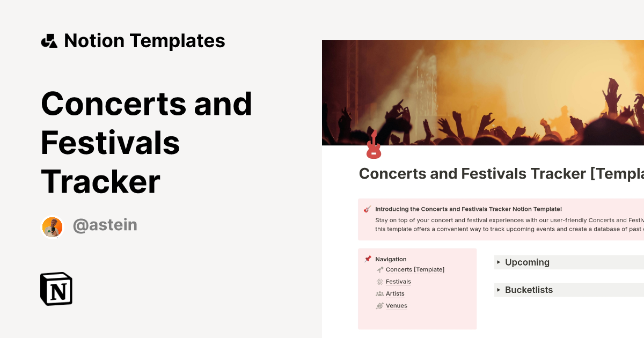Screen dimensions: 644x338
Task: Select the microphone icon next to Concerts
Action: tap(379, 269)
